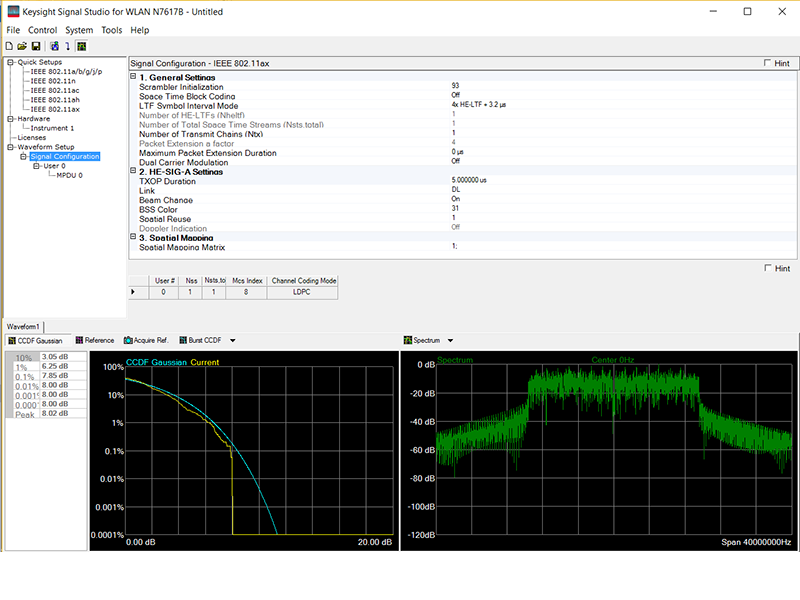Viewport: 800px width, 600px height.
Task: Select Instrument 1 under Hardware
Action: pyautogui.click(x=52, y=128)
